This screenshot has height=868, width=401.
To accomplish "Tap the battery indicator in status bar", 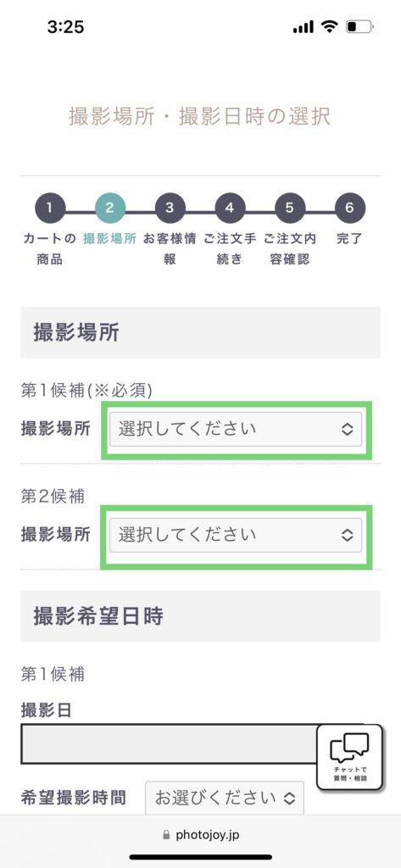I will pos(360,27).
